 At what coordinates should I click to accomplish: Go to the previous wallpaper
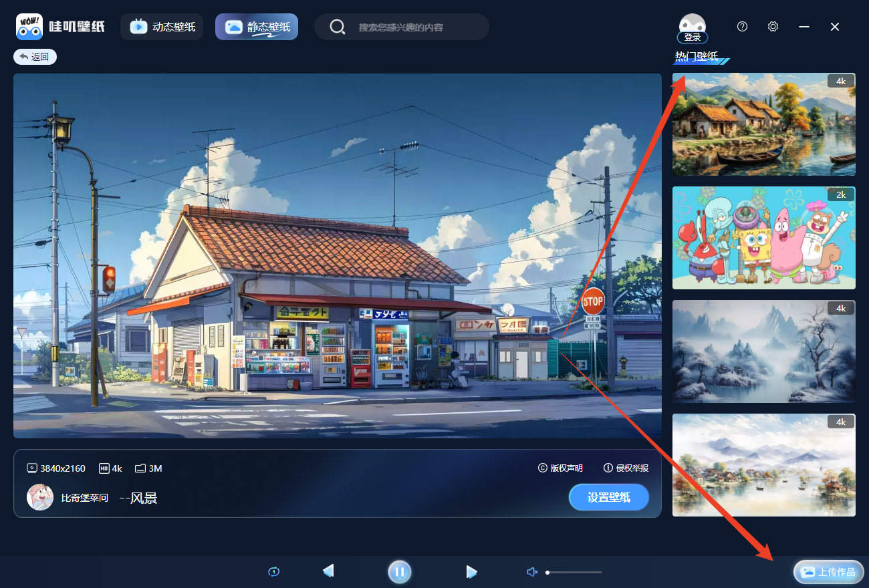coord(328,571)
